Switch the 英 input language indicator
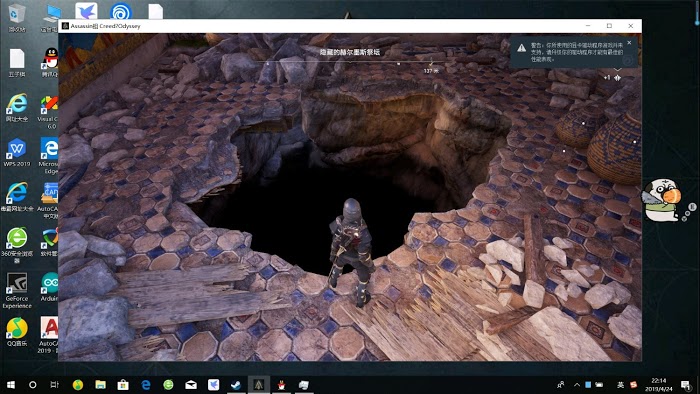The width and height of the screenshot is (700, 394). pos(621,385)
